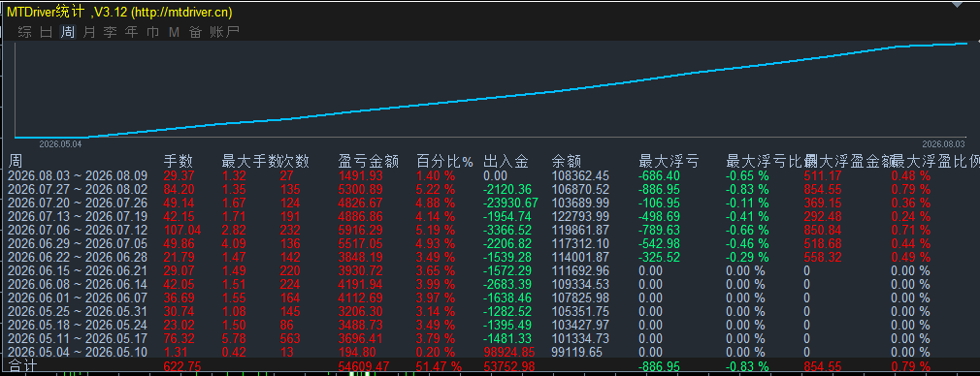Select row 2026.05.11 ~ 2026.05.17
Screen dimensions: 980x376
(x=490, y=338)
